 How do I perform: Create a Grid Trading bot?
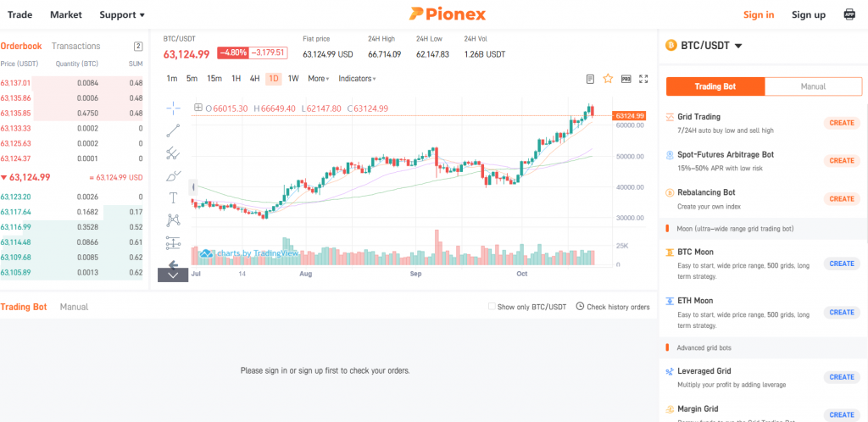(842, 123)
